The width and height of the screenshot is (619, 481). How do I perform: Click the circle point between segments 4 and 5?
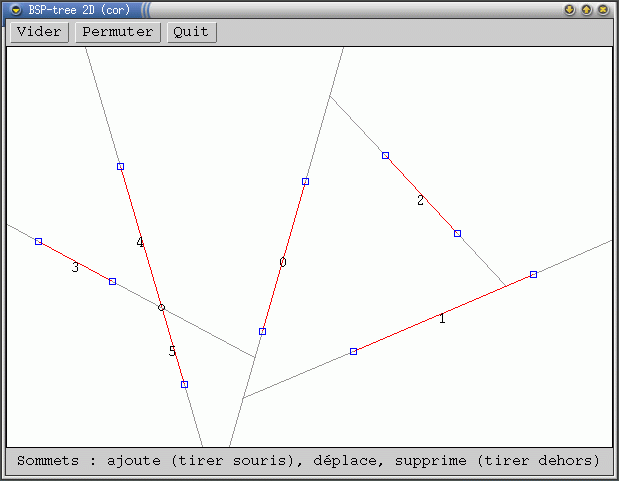[x=161, y=307]
